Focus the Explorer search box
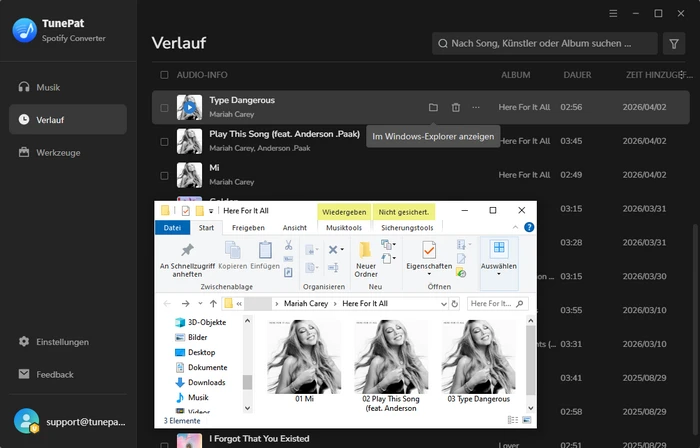700x448 pixels. click(497, 303)
